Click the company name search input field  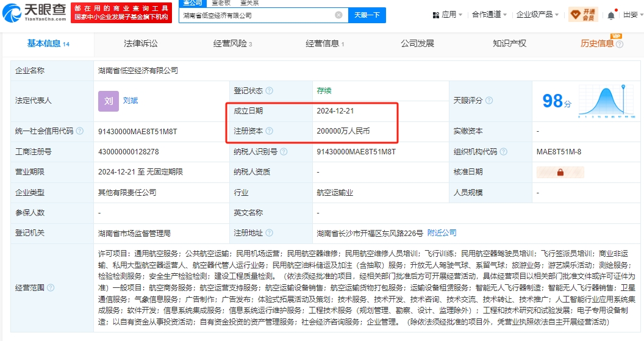pos(256,15)
